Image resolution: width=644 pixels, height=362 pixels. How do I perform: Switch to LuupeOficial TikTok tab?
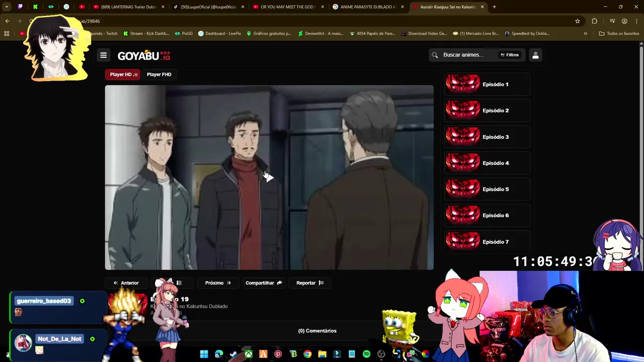(209, 7)
